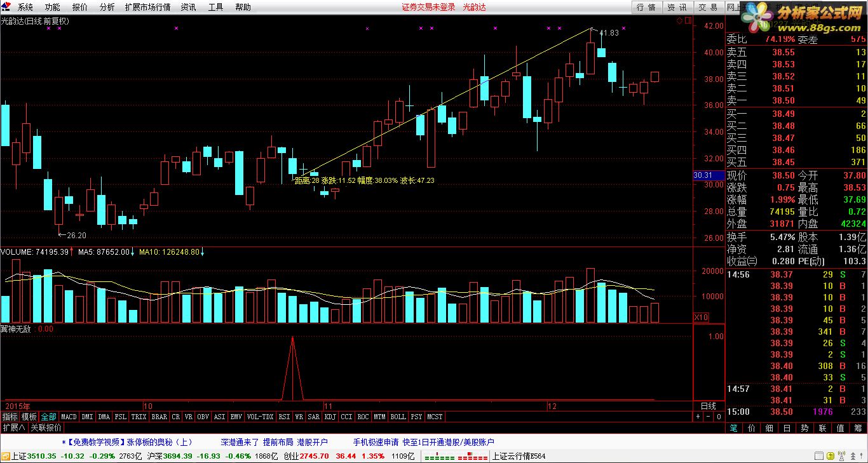Click the X10 volume scale button
The width and height of the screenshot is (868, 463).
[x=700, y=317]
